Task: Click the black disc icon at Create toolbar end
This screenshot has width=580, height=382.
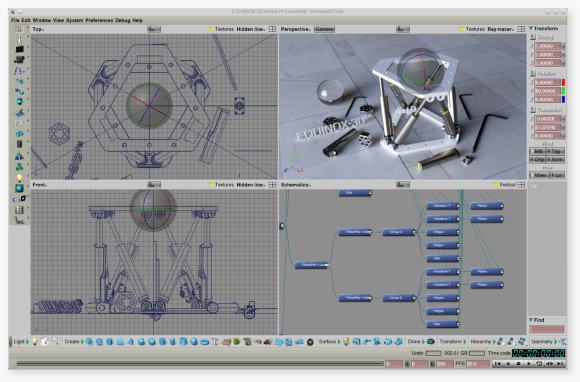Action: click(x=310, y=342)
